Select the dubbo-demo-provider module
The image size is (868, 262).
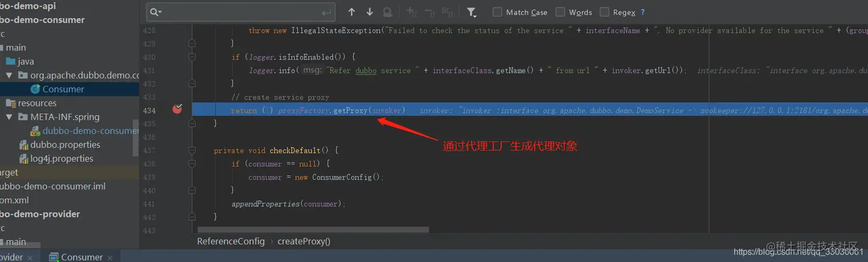pos(40,214)
